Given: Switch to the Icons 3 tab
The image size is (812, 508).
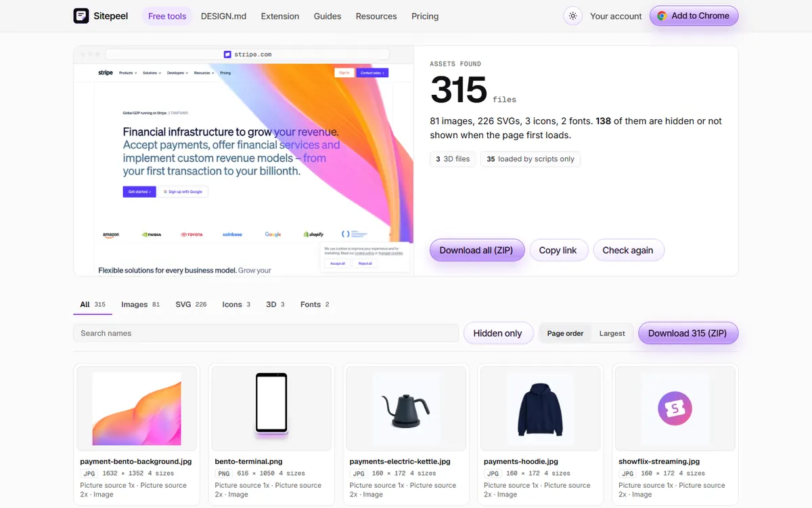Looking at the screenshot, I should click(236, 305).
